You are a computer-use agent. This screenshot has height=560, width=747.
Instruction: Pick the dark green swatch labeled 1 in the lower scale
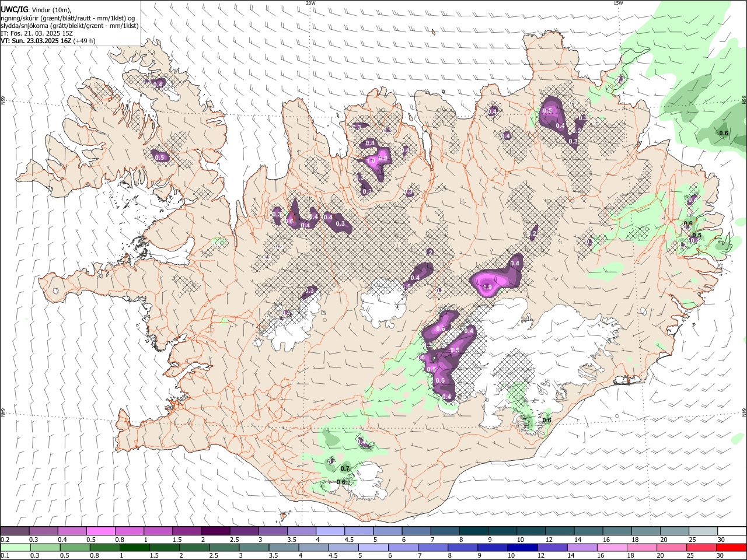click(x=135, y=547)
